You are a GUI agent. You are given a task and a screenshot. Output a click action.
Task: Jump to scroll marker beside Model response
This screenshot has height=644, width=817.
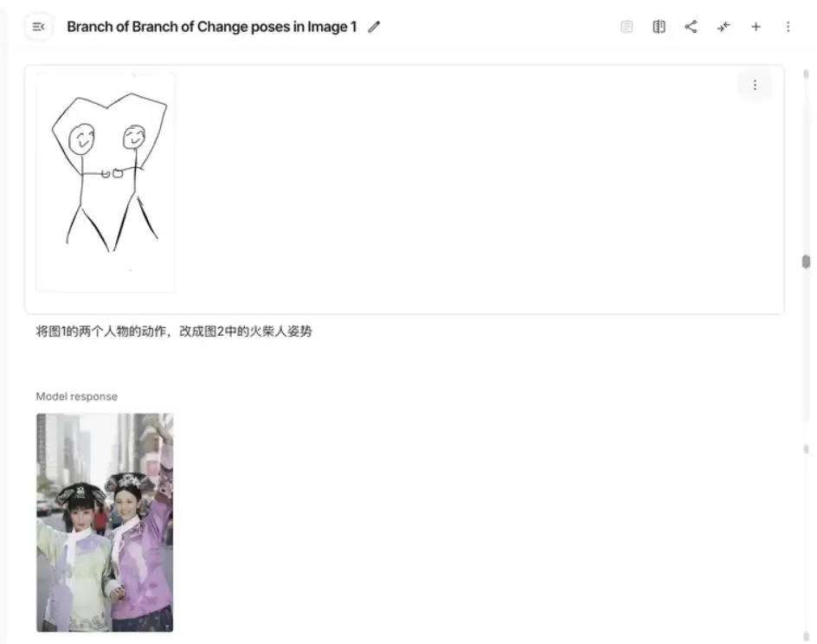coord(806,448)
